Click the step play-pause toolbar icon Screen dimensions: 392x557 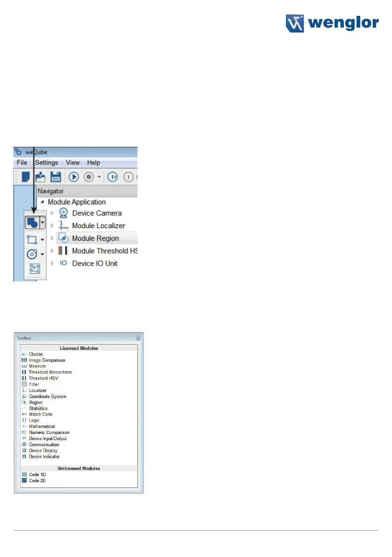tap(113, 177)
